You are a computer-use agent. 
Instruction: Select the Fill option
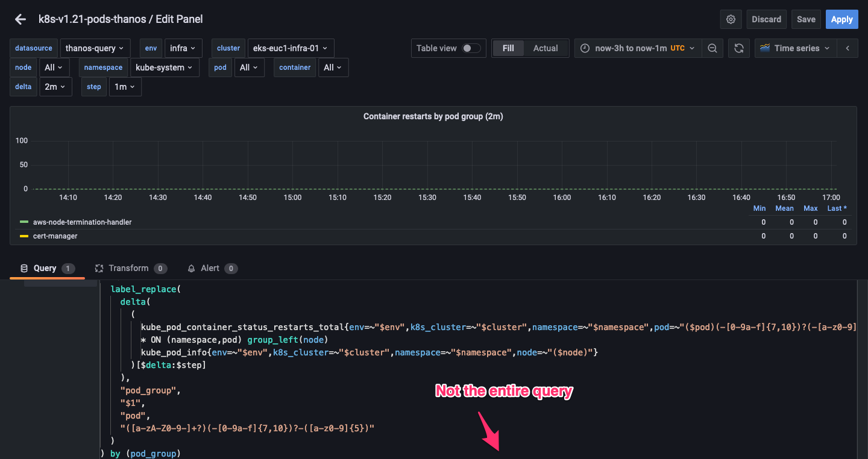point(508,48)
